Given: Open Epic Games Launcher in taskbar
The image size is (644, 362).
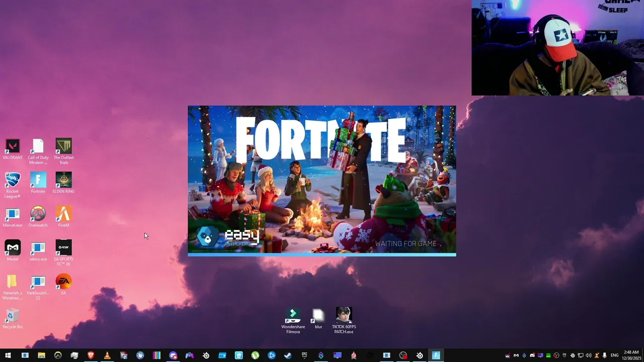Looking at the screenshot, I should pos(304,355).
